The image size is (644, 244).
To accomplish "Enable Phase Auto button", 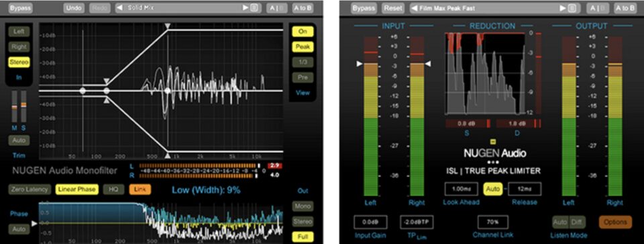I will coord(19,229).
